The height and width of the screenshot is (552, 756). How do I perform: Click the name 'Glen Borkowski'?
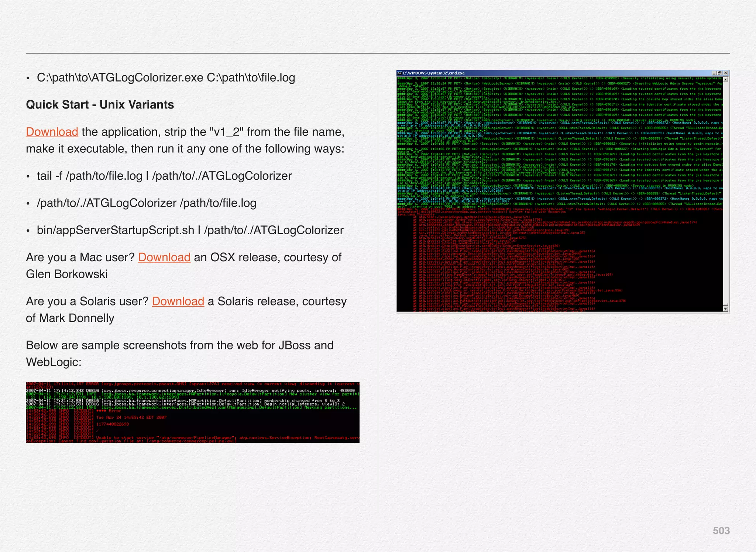click(67, 274)
